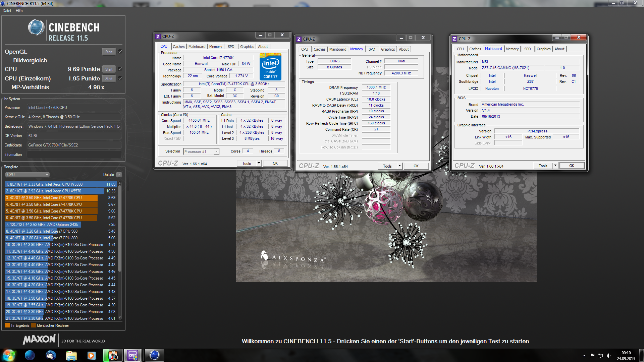Click OK in the Timings CPU-Z window
The height and width of the screenshot is (362, 644).
416,166
